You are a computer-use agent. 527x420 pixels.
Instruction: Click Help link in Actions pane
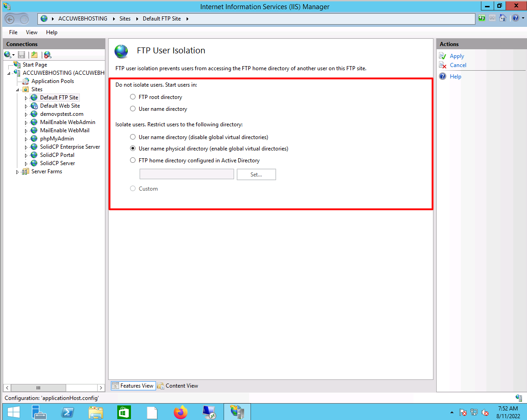tap(455, 76)
